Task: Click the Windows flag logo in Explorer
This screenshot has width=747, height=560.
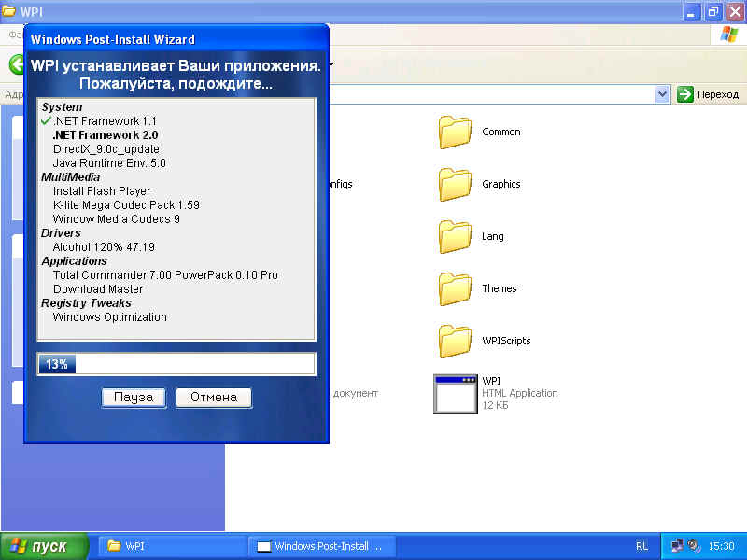Action: point(729,35)
